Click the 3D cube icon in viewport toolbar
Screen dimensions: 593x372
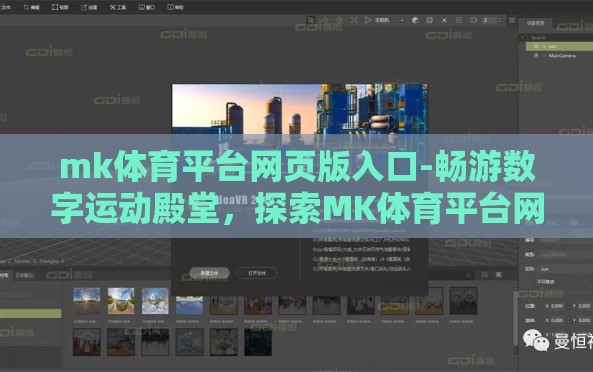(x=415, y=20)
